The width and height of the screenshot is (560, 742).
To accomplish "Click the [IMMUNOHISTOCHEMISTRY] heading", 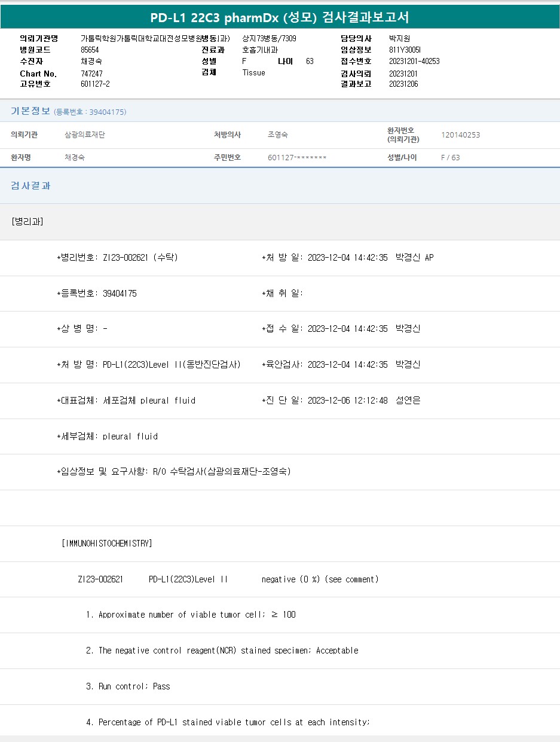I will pyautogui.click(x=107, y=543).
